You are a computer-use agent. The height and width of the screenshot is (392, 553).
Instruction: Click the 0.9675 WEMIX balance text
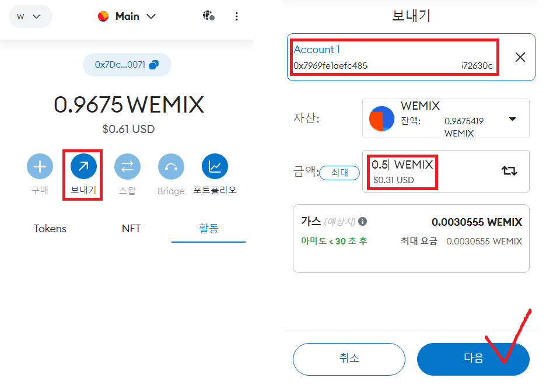[x=129, y=105]
